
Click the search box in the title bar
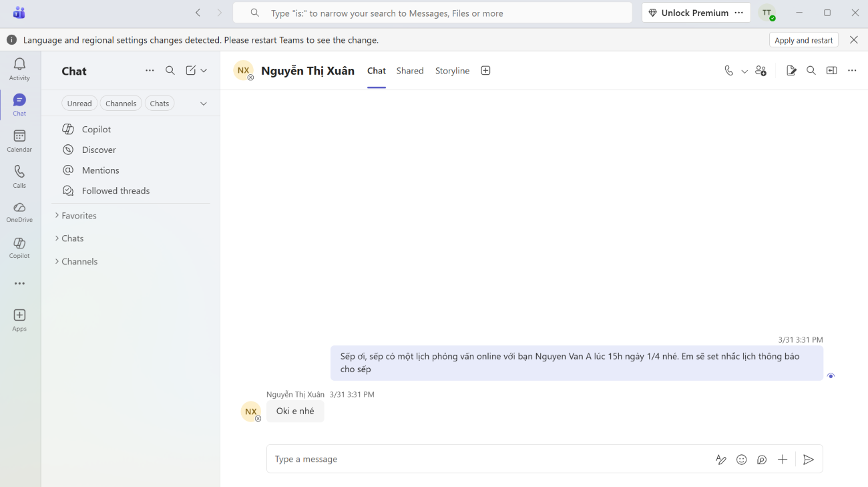tap(432, 13)
